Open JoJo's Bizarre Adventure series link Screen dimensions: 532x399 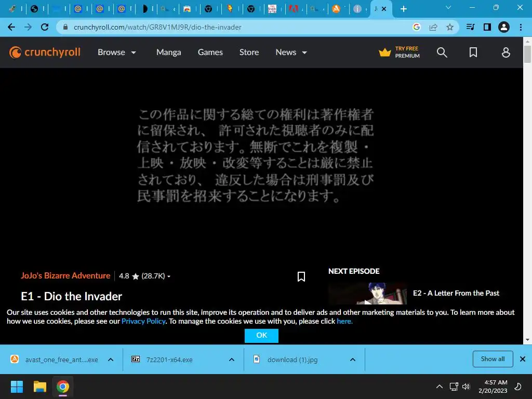coord(65,275)
